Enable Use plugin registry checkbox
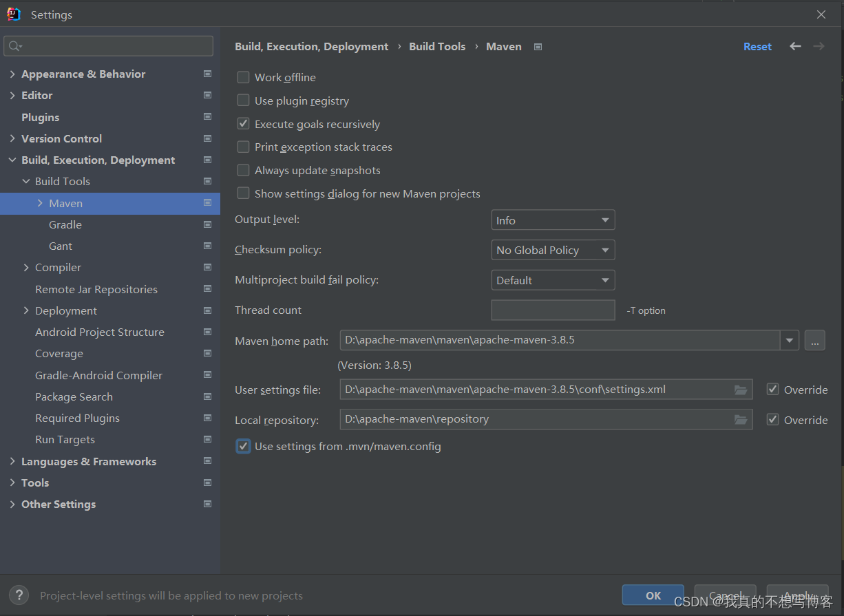 coord(243,100)
